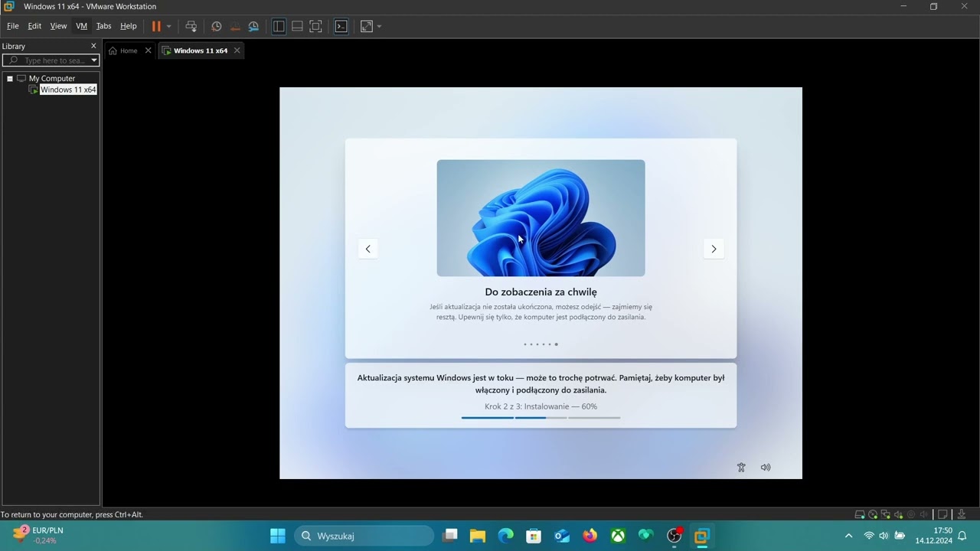Open Wi-Fi network settings in the tray

coord(869,536)
